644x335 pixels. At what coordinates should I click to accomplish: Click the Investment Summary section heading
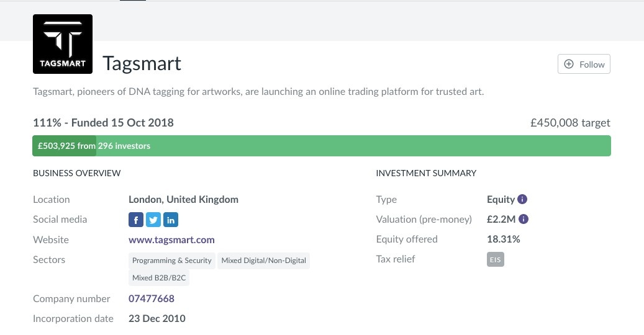tap(426, 173)
